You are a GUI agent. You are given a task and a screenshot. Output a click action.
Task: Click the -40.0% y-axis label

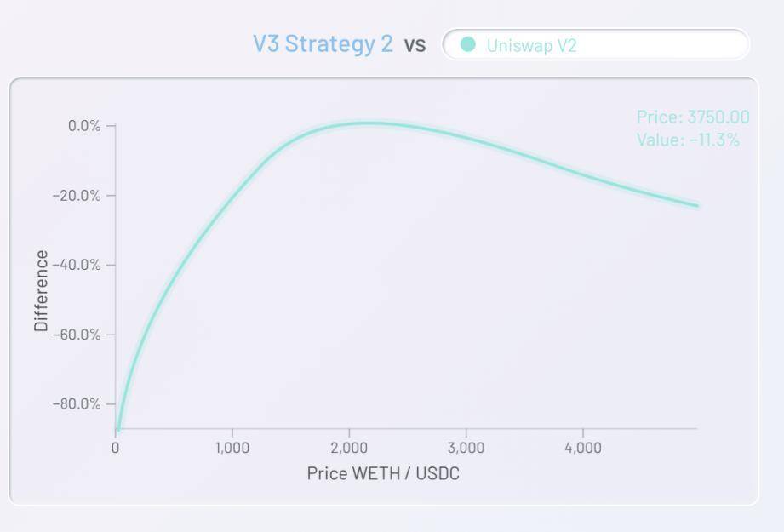point(77,265)
